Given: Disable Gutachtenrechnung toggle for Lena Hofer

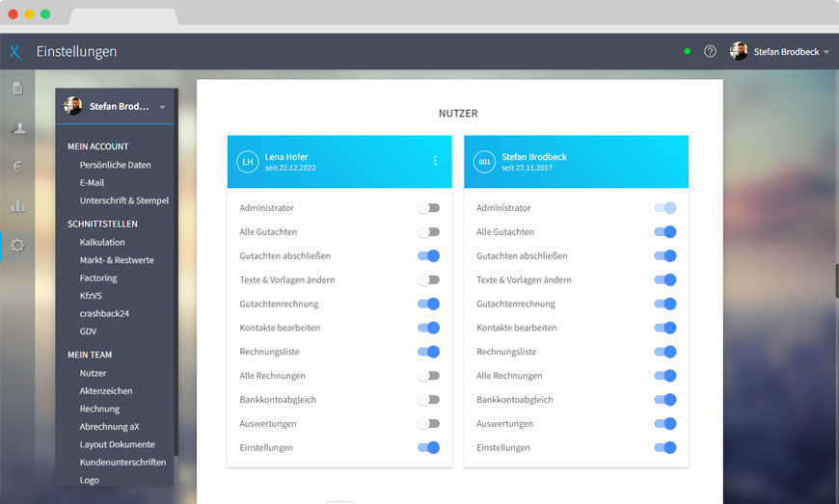Looking at the screenshot, I should coord(428,304).
